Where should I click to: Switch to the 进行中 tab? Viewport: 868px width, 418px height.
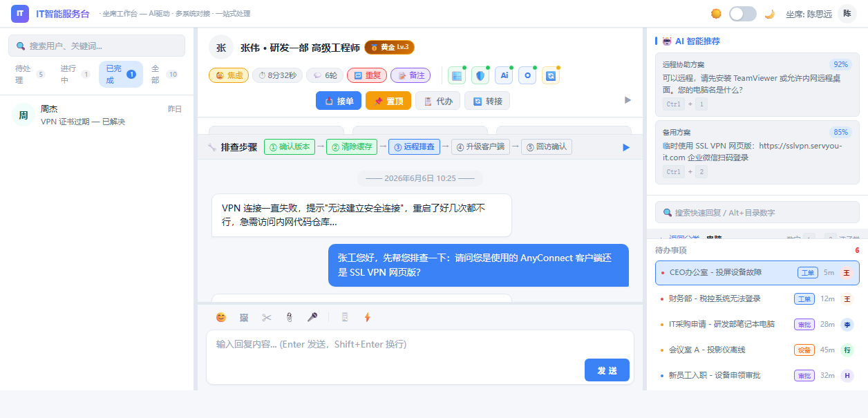tap(75, 74)
